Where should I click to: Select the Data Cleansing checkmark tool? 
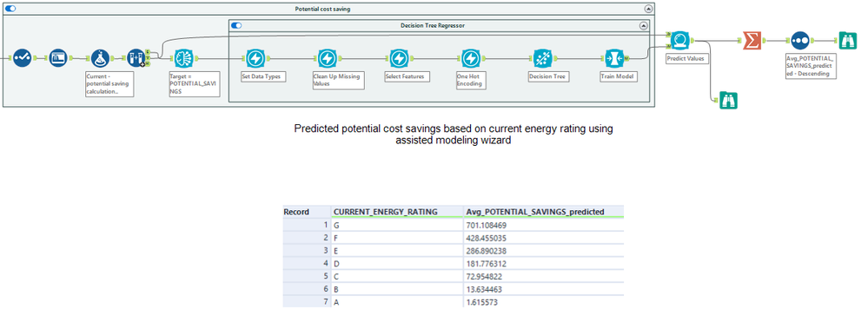[x=22, y=57]
